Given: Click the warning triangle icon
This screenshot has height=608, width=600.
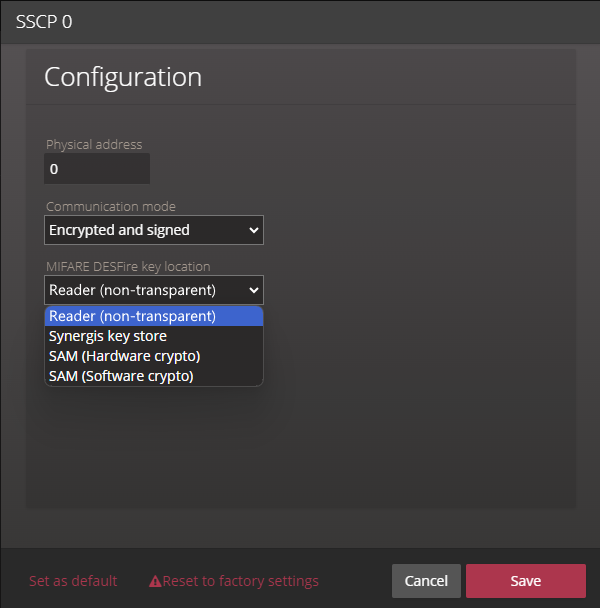Looking at the screenshot, I should pos(155,581).
